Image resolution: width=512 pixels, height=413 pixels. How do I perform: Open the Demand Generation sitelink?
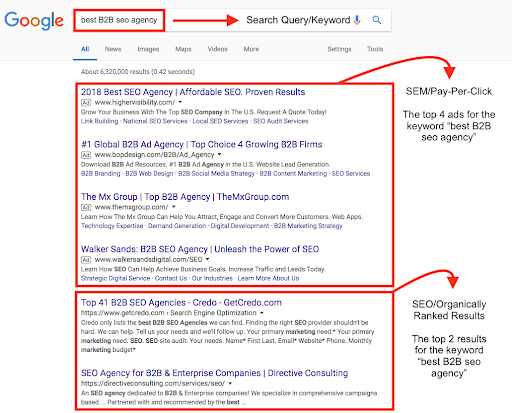[x=177, y=226]
